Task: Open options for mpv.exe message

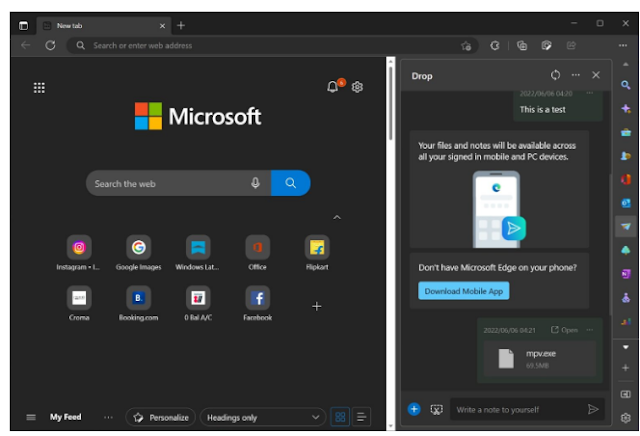Action: 590,329
